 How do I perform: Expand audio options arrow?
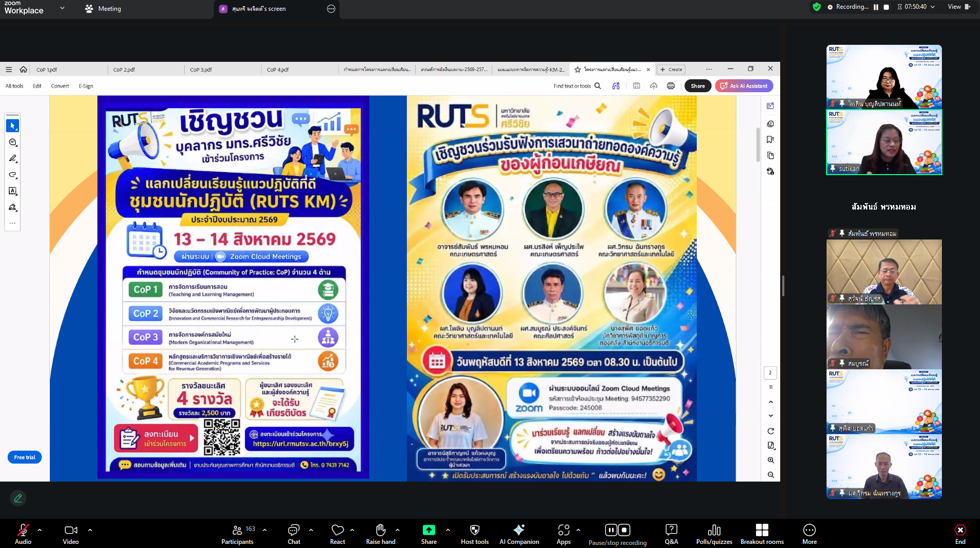tap(40, 529)
